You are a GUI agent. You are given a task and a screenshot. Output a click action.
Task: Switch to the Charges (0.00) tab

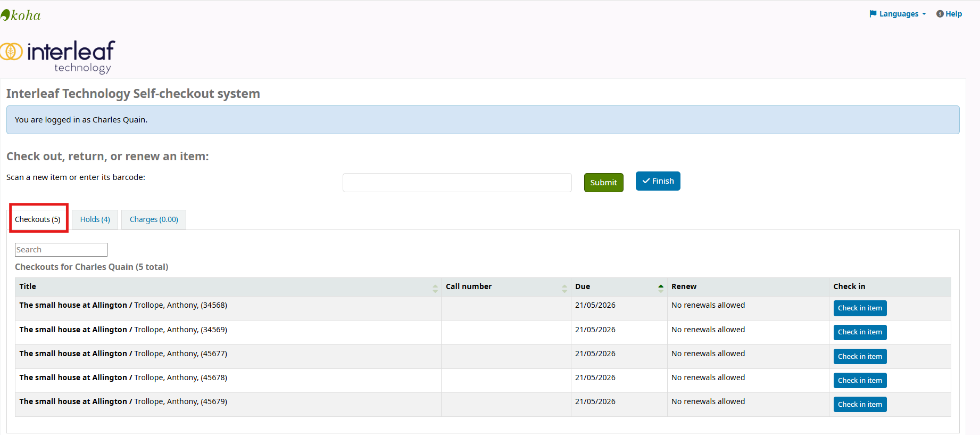[154, 219]
